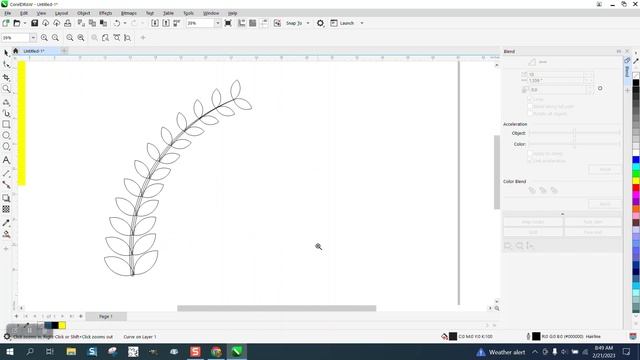Click the horizontal scrollbar below canvas

276,308
